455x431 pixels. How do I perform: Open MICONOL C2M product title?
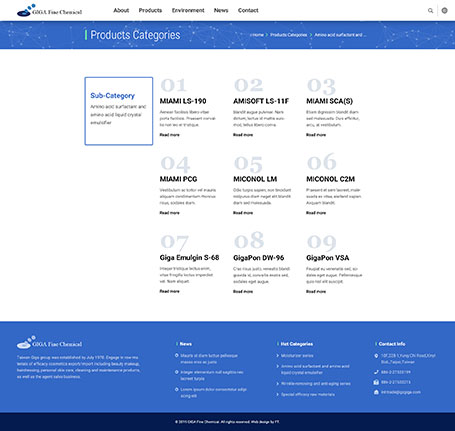click(330, 179)
